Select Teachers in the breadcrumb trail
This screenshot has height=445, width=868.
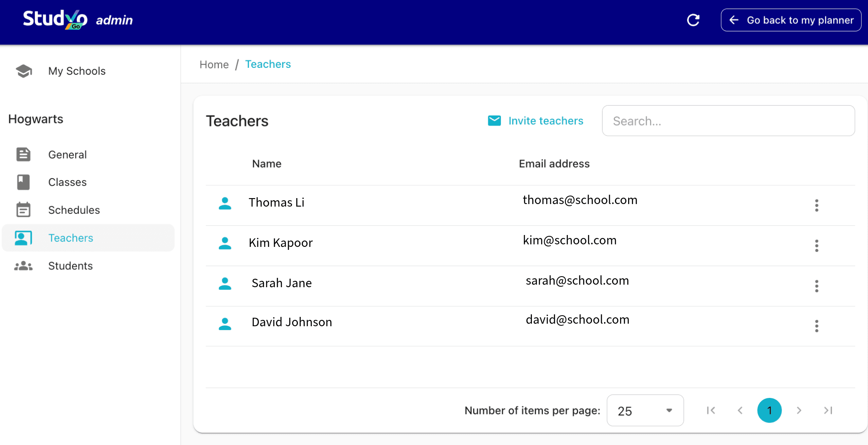point(268,64)
